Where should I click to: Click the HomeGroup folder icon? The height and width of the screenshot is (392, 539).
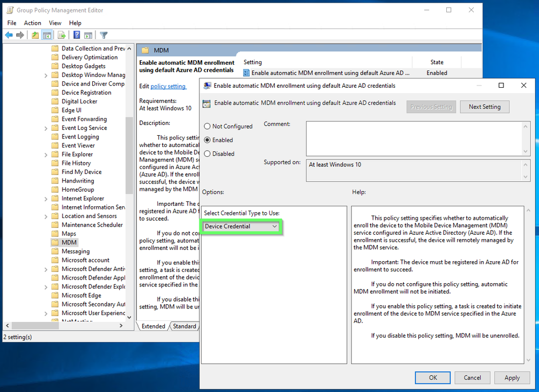55,190
